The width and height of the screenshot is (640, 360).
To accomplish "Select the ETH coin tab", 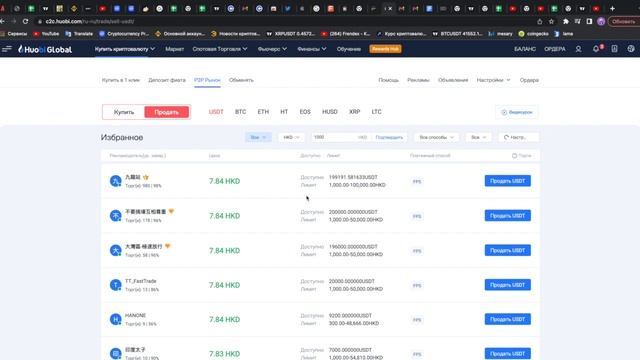I will 263,112.
